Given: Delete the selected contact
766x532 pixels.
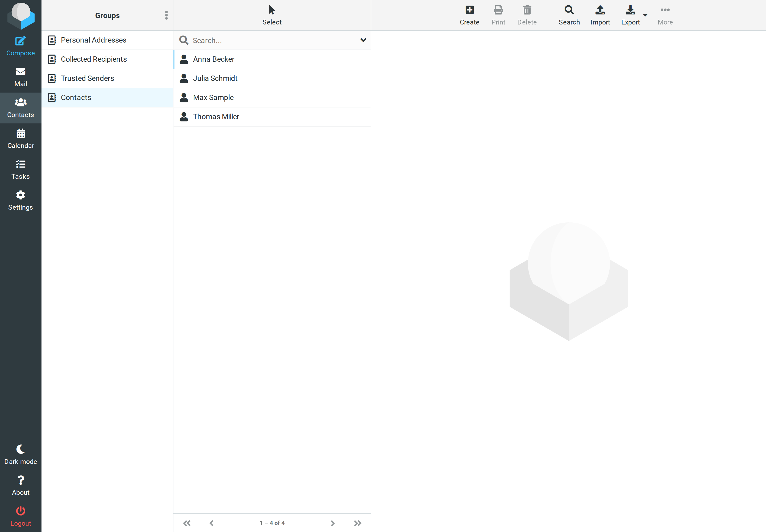Looking at the screenshot, I should 527,15.
